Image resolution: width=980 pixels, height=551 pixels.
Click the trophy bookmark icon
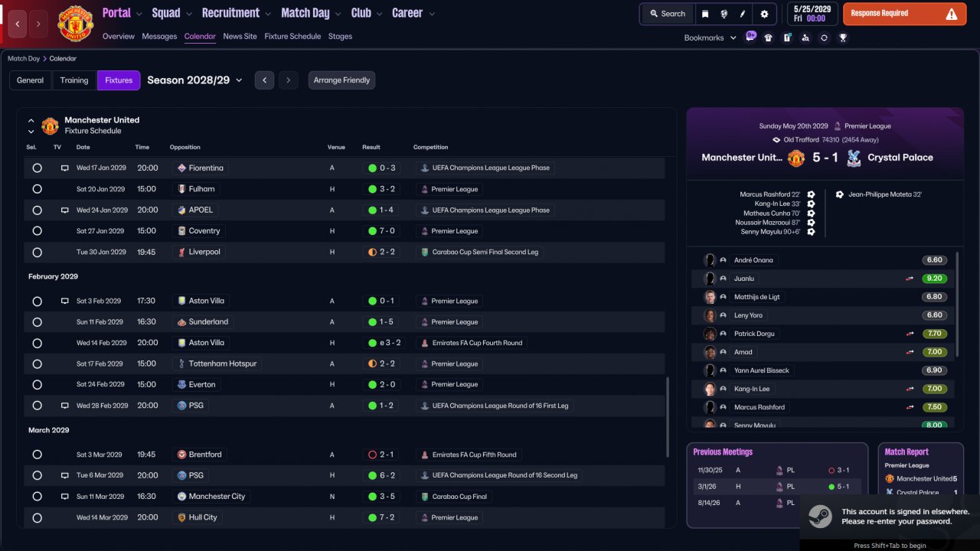(x=843, y=37)
